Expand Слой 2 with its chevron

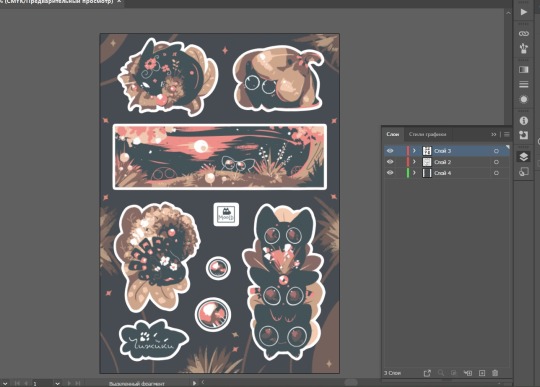coord(414,162)
